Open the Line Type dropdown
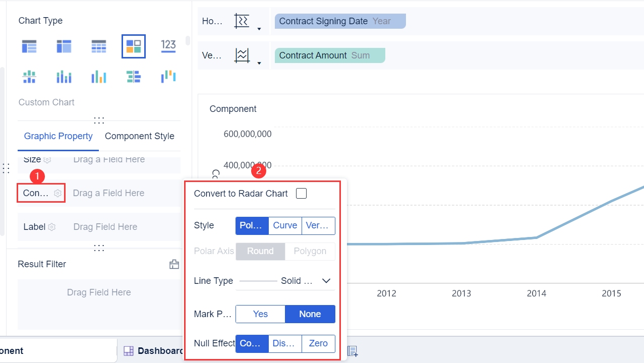This screenshot has width=644, height=363. pos(326,281)
